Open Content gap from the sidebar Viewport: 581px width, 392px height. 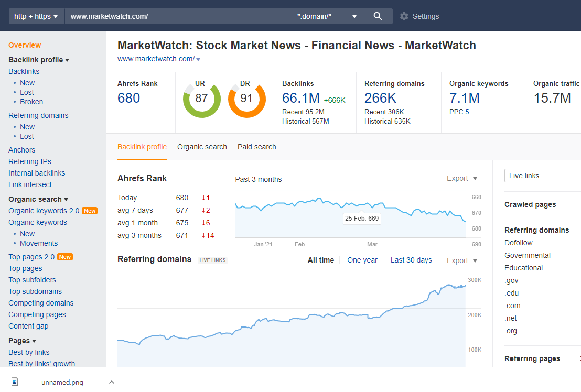pos(28,325)
